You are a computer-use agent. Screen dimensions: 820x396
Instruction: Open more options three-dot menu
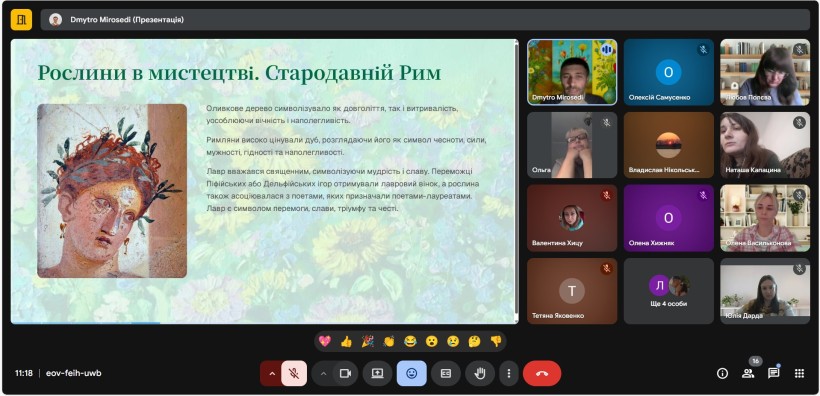[x=509, y=374]
